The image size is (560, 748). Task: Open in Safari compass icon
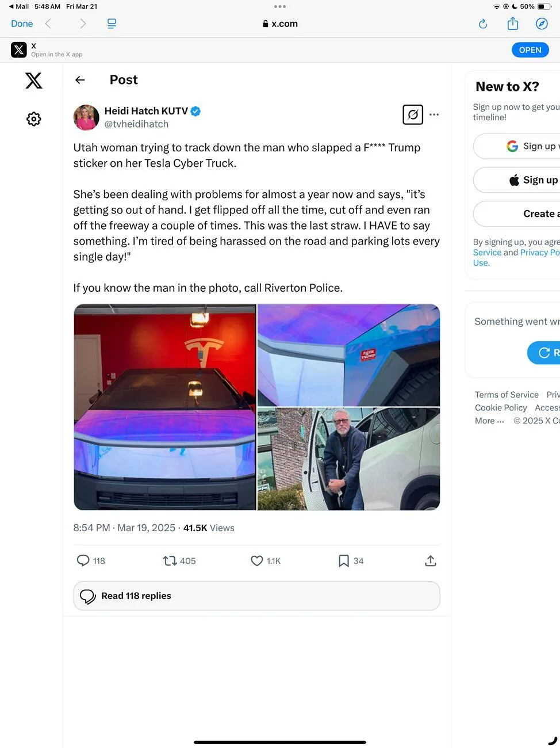point(542,24)
